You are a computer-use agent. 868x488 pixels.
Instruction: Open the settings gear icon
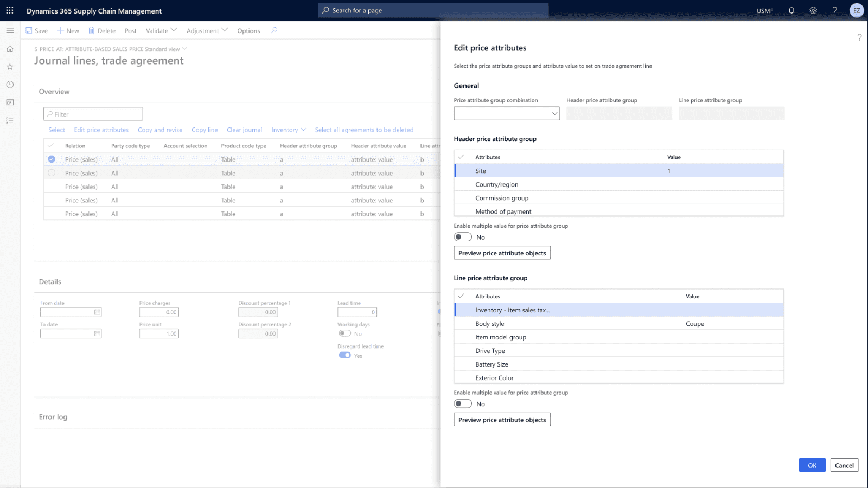coord(813,10)
